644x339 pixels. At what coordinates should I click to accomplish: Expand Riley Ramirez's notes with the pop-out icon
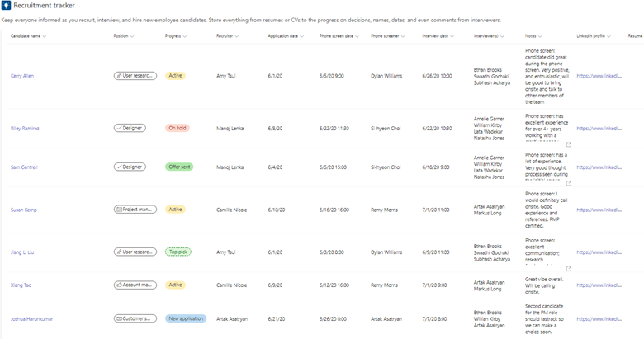(x=568, y=145)
